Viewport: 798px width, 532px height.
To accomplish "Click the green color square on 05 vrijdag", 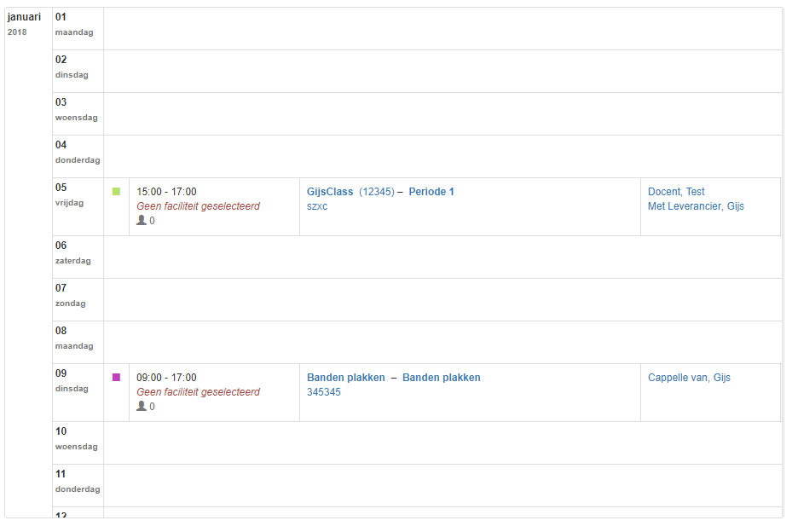I will pyautogui.click(x=116, y=192).
